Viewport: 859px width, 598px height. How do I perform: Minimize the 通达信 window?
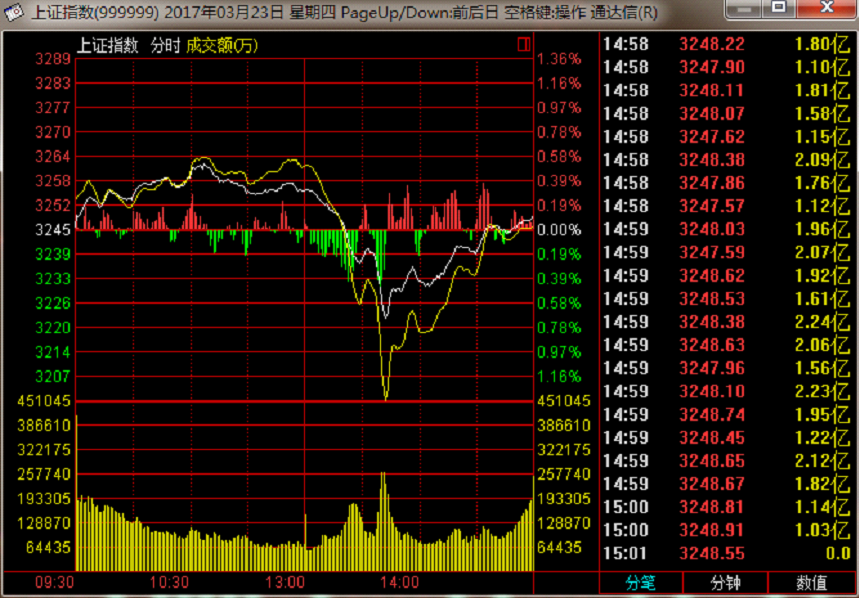(743, 9)
